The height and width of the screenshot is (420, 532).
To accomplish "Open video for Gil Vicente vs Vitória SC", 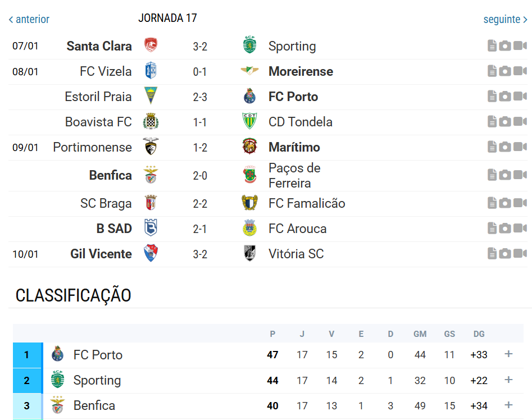I will click(520, 254).
